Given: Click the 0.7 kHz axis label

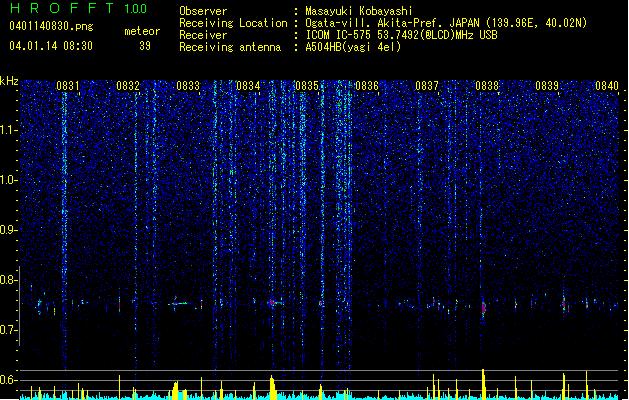Looking at the screenshot, I should pyautogui.click(x=8, y=330).
